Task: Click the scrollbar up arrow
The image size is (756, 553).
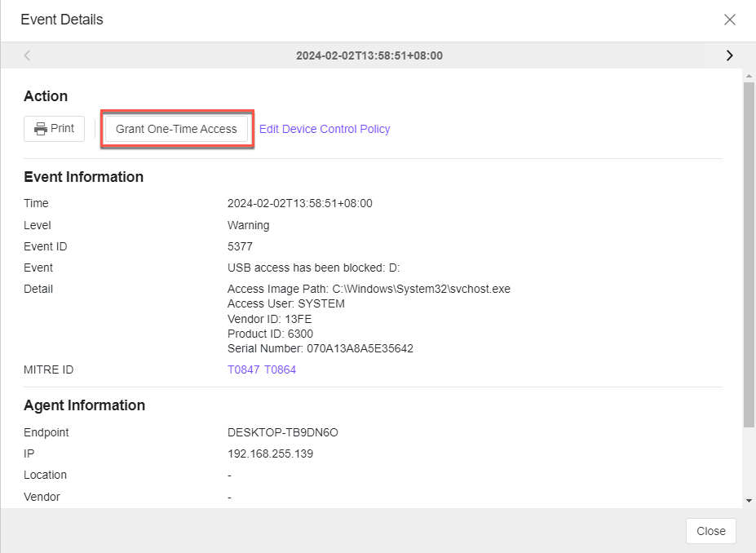Action: tap(749, 76)
